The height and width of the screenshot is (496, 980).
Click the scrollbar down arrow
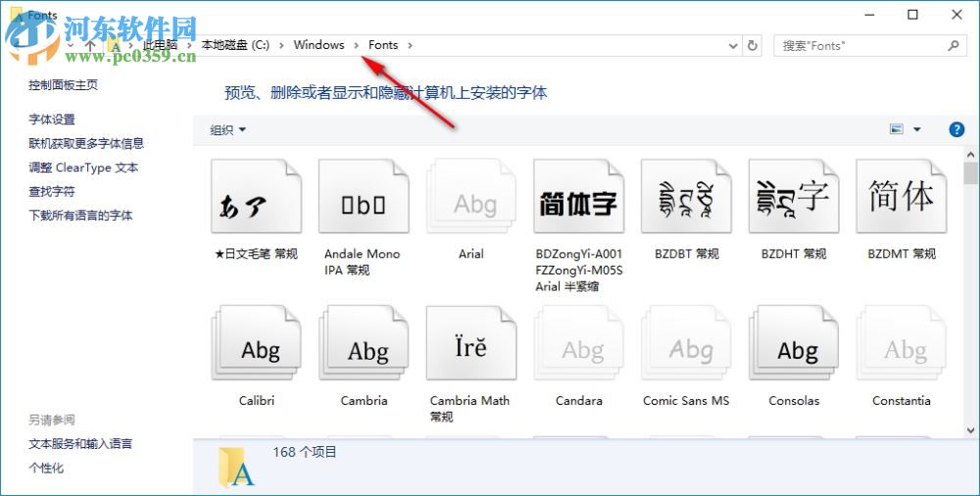[970, 429]
